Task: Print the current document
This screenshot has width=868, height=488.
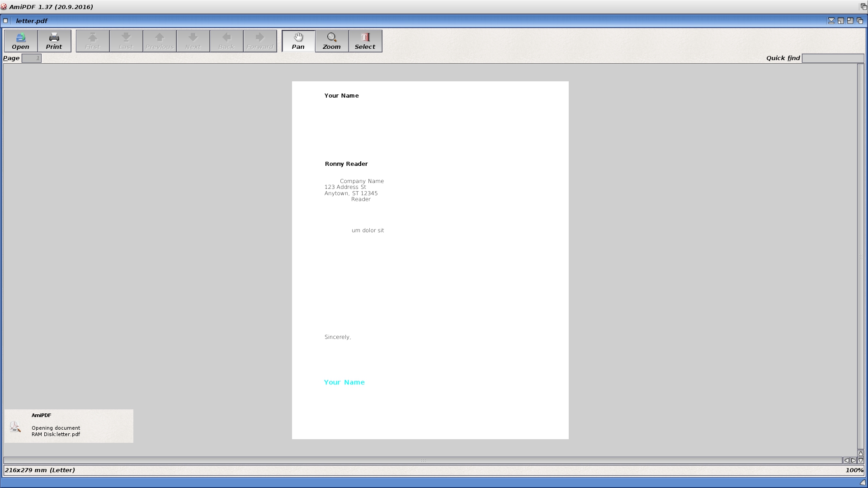Action: [54, 41]
